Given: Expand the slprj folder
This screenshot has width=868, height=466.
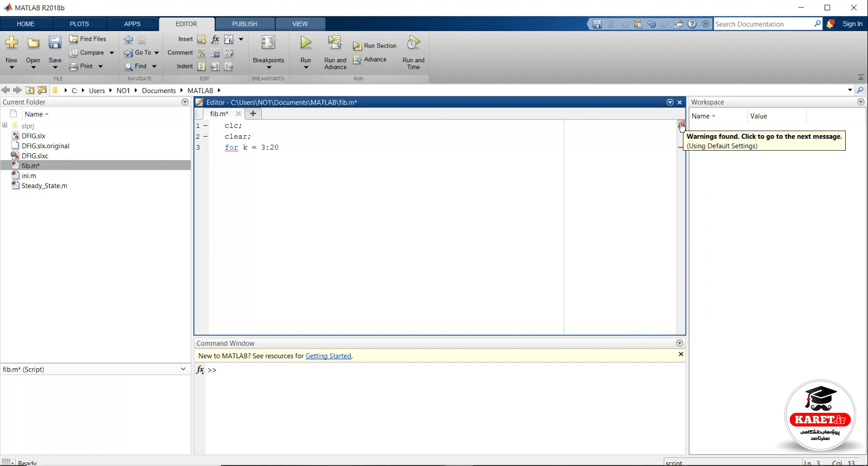Looking at the screenshot, I should point(5,125).
